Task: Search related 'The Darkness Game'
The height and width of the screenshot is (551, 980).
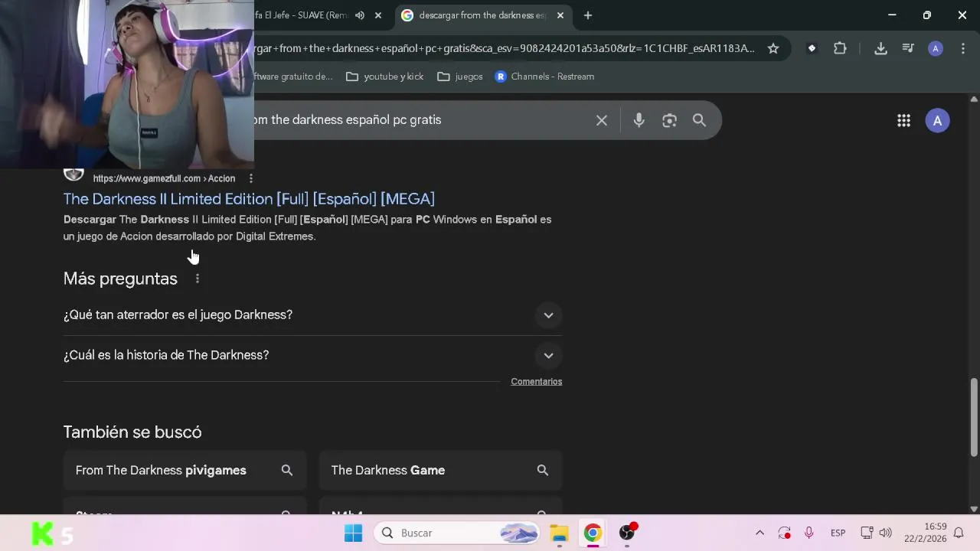Action: 440,470
